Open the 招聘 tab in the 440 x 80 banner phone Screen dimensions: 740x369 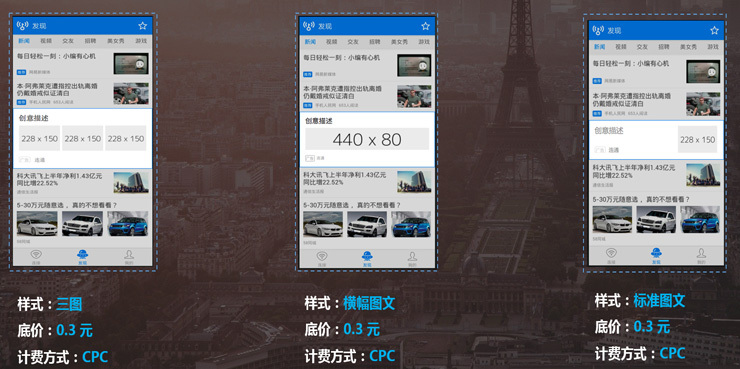[375, 42]
